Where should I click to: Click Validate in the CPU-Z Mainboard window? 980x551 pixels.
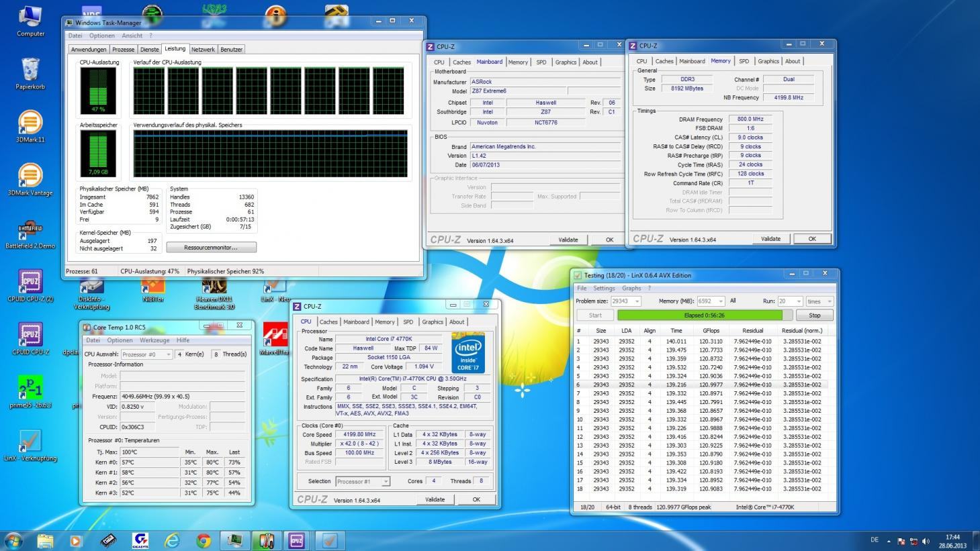(x=568, y=240)
